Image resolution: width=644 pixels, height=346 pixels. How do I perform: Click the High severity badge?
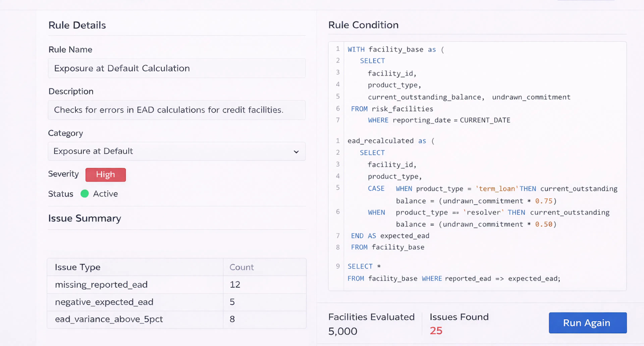(x=105, y=174)
